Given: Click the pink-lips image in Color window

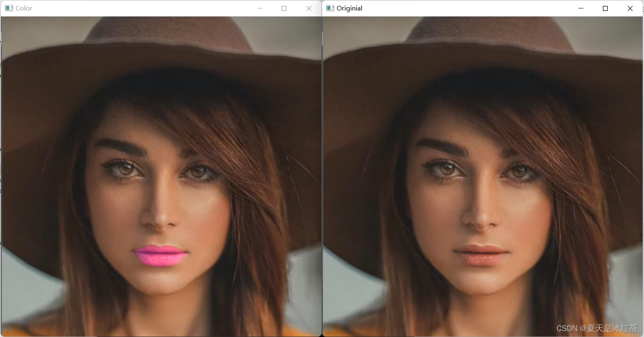Looking at the screenshot, I should [161, 176].
